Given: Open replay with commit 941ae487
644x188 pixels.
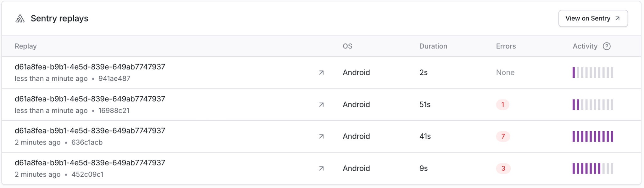Looking at the screenshot, I should [x=90, y=67].
